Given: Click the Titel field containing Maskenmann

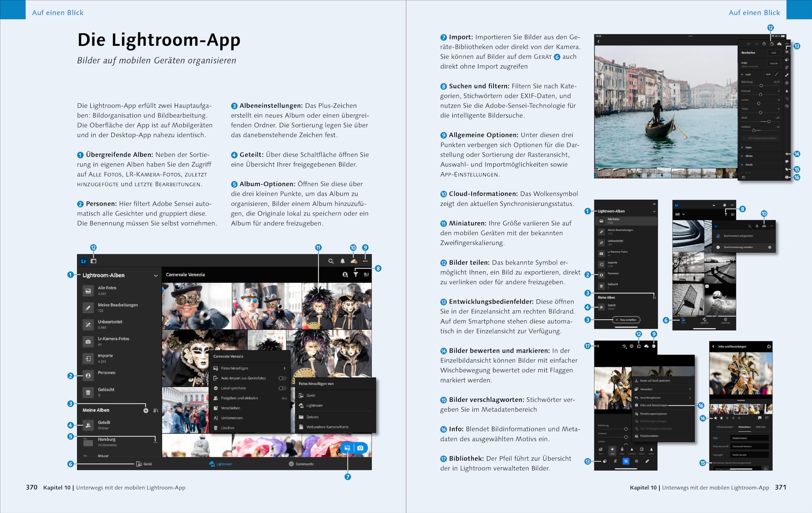Looking at the screenshot, I should (750, 438).
